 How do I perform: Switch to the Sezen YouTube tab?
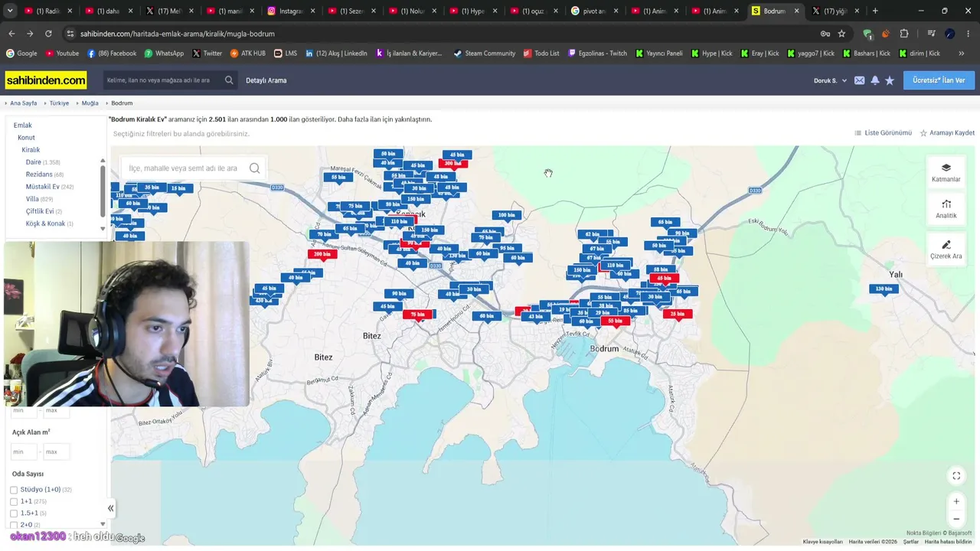(352, 11)
